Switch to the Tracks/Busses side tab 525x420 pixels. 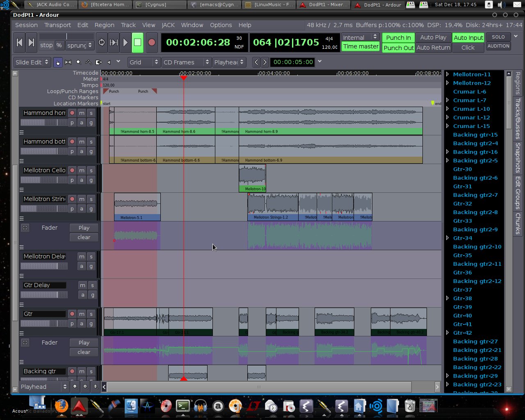[518, 119]
